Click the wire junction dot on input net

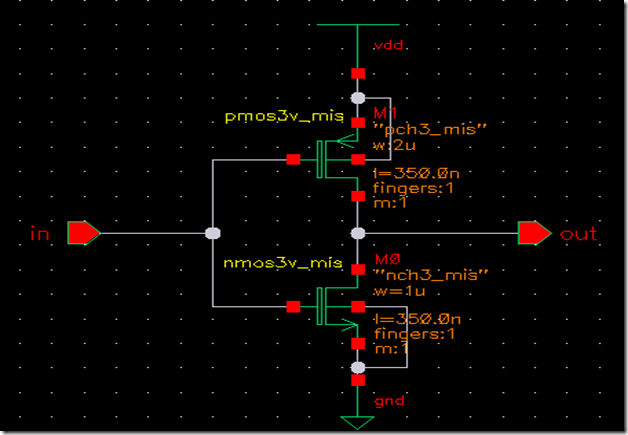pyautogui.click(x=213, y=233)
